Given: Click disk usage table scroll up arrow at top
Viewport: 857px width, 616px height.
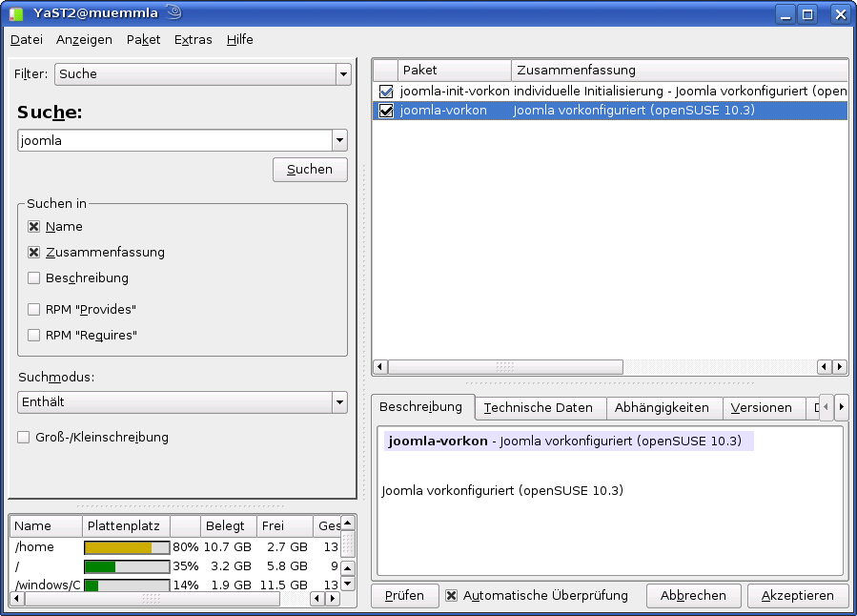Looking at the screenshot, I should 348,524.
